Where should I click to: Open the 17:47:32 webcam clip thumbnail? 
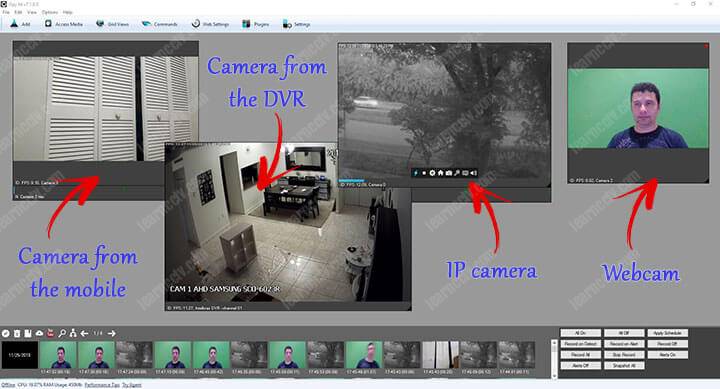coord(58,355)
